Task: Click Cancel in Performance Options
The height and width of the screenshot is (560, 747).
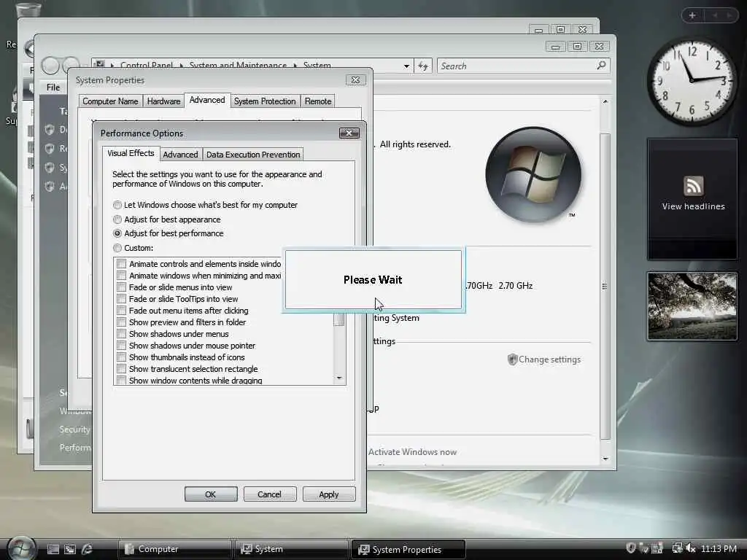Action: [270, 494]
